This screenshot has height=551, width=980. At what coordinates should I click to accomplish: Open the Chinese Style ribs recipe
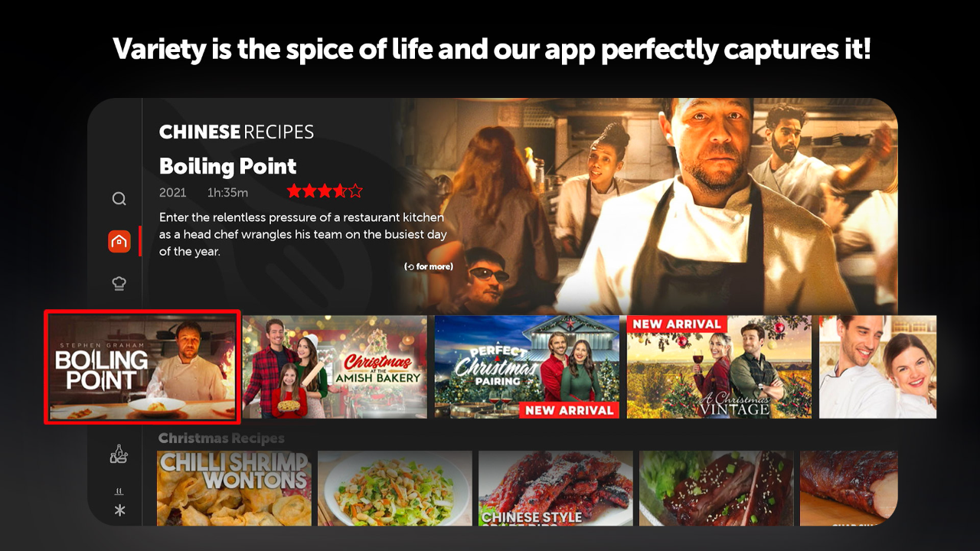[x=556, y=488]
